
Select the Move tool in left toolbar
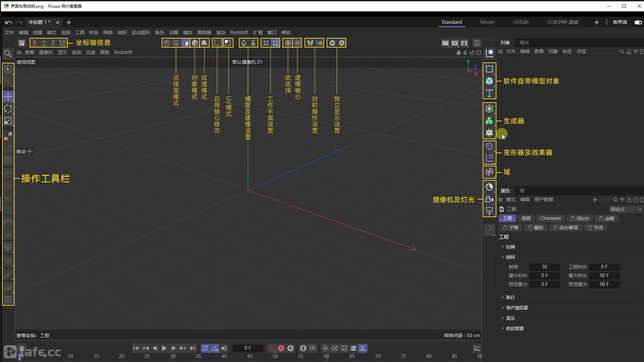tap(8, 97)
